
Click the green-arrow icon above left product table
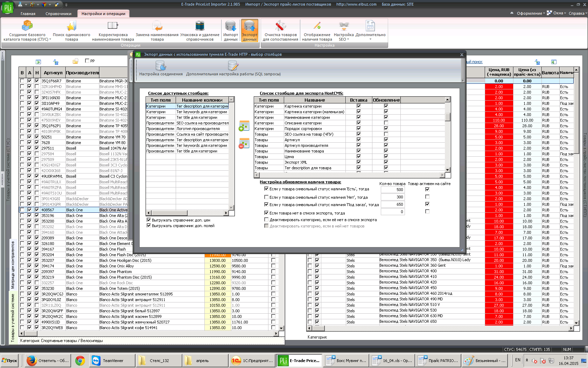[38, 62]
